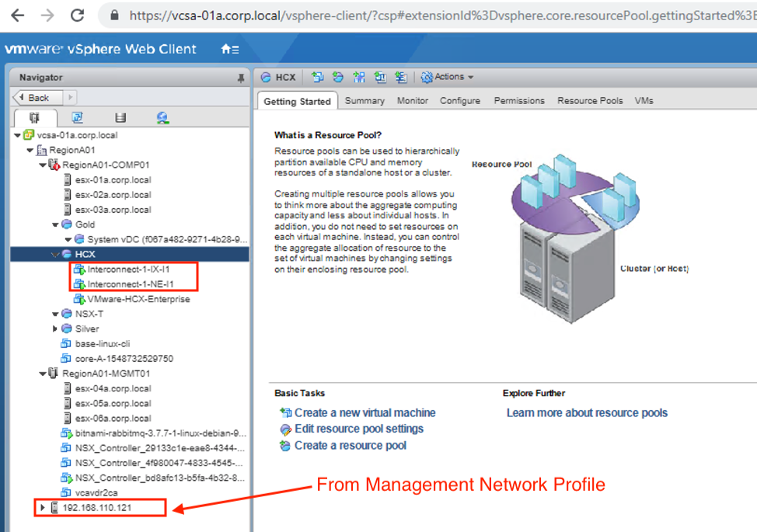
Task: Select the Interconnect-1-IX-I1 virtual machine
Action: pyautogui.click(x=129, y=269)
